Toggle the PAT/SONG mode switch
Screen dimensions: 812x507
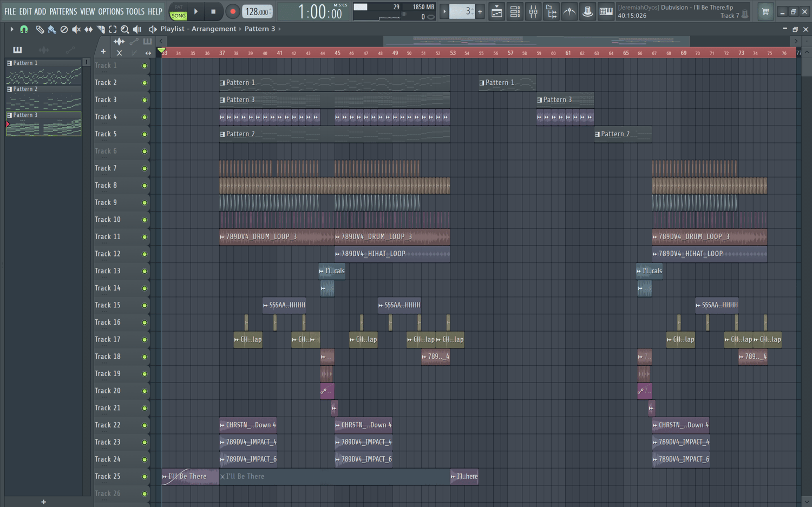tap(179, 12)
